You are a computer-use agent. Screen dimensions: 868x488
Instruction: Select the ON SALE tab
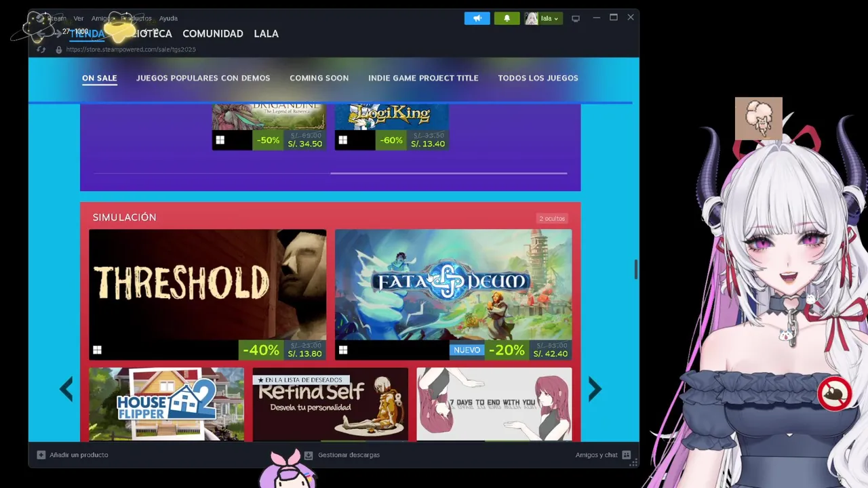pyautogui.click(x=100, y=78)
